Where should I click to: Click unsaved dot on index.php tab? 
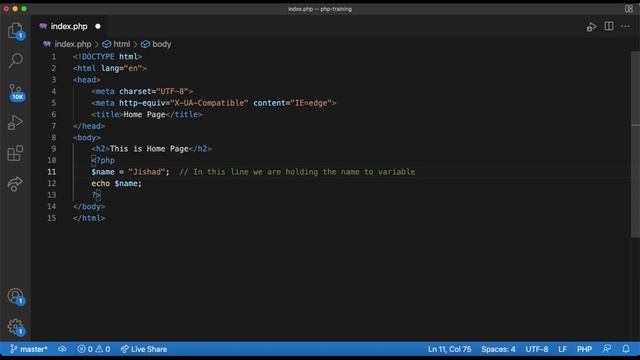tap(98, 27)
